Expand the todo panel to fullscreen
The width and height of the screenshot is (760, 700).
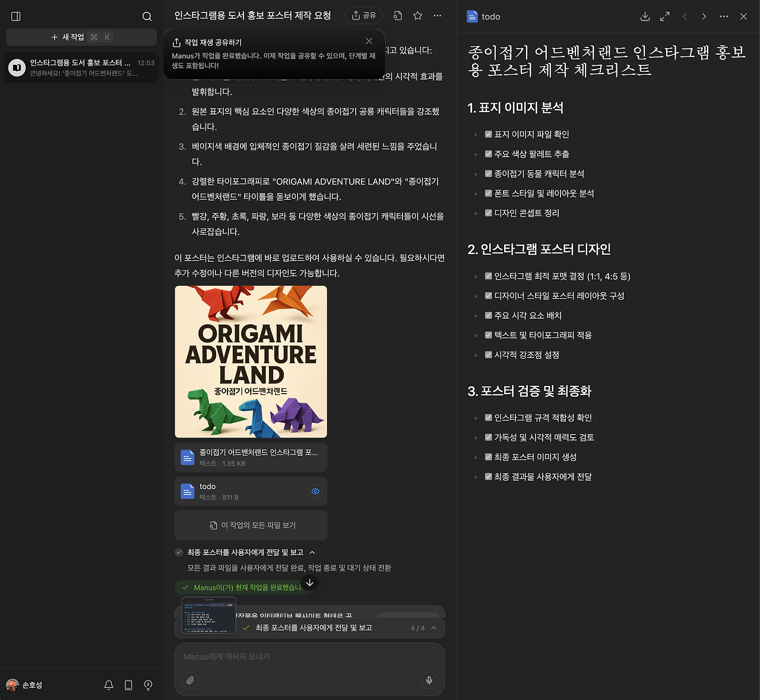tap(664, 16)
